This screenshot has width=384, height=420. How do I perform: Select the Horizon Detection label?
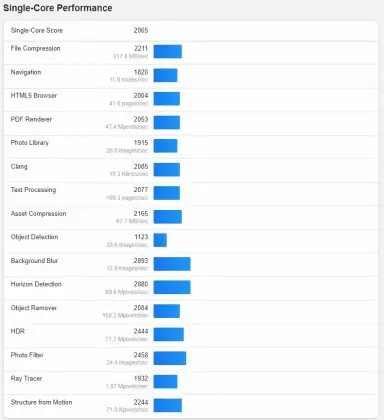click(x=36, y=284)
